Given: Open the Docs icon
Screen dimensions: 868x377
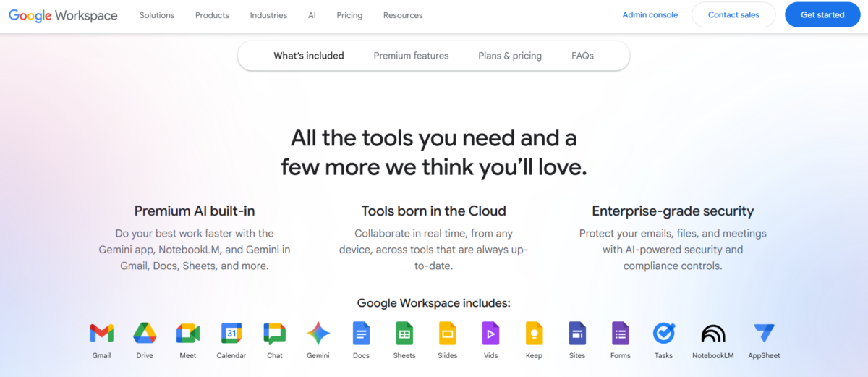Looking at the screenshot, I should click(361, 334).
